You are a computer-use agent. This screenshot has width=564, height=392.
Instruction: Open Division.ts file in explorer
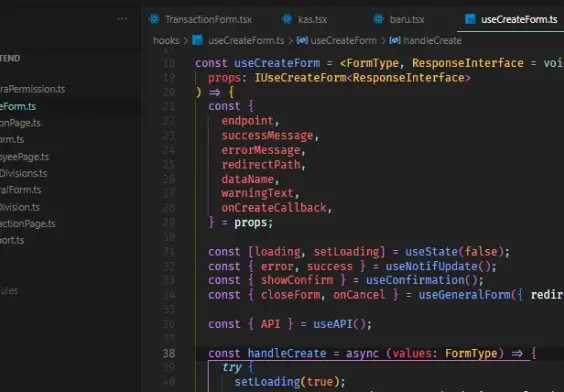20,207
